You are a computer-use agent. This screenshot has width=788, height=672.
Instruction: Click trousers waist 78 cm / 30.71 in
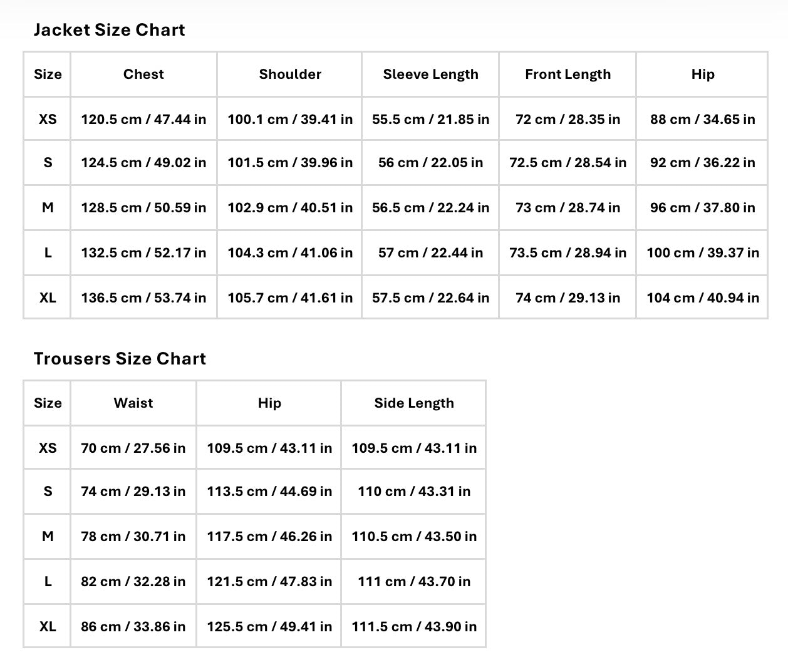click(133, 536)
